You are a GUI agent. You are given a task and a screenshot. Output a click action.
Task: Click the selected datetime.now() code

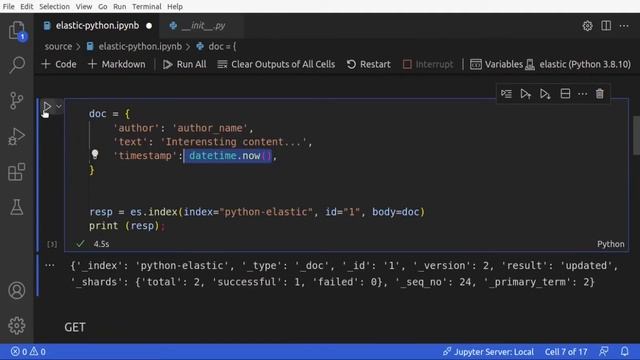227,156
